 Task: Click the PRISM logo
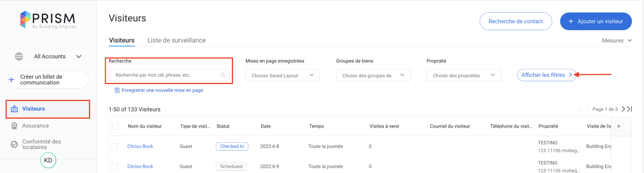(x=48, y=20)
